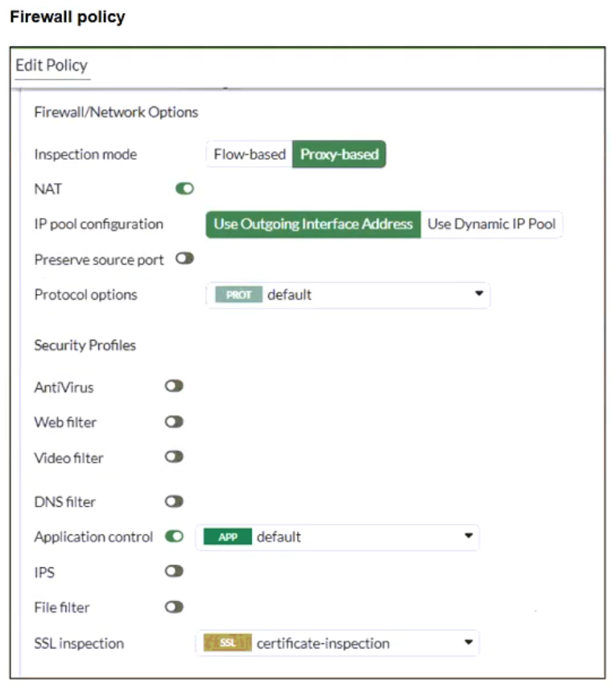The image size is (616, 689).
Task: Enable Preserve source port switch
Action: coord(185,259)
